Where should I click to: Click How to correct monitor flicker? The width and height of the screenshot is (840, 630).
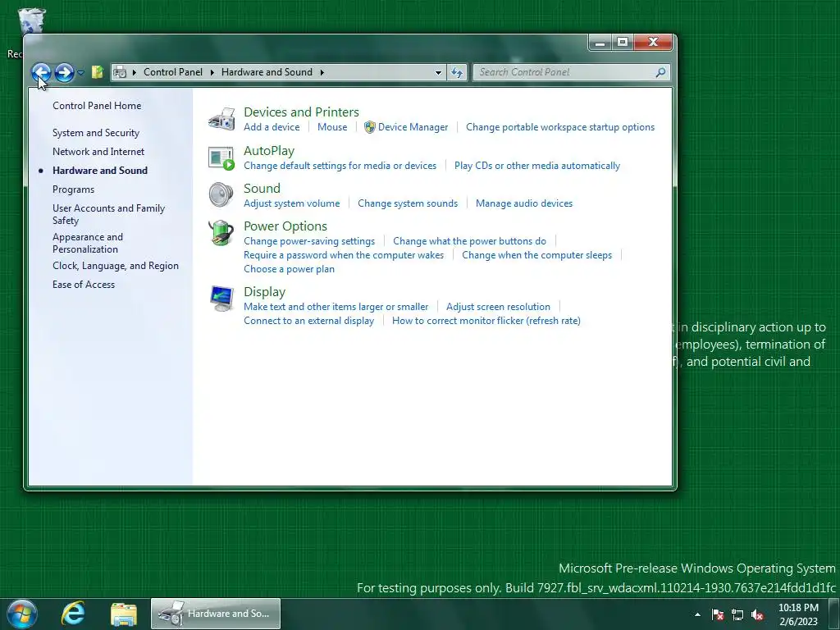(x=486, y=321)
